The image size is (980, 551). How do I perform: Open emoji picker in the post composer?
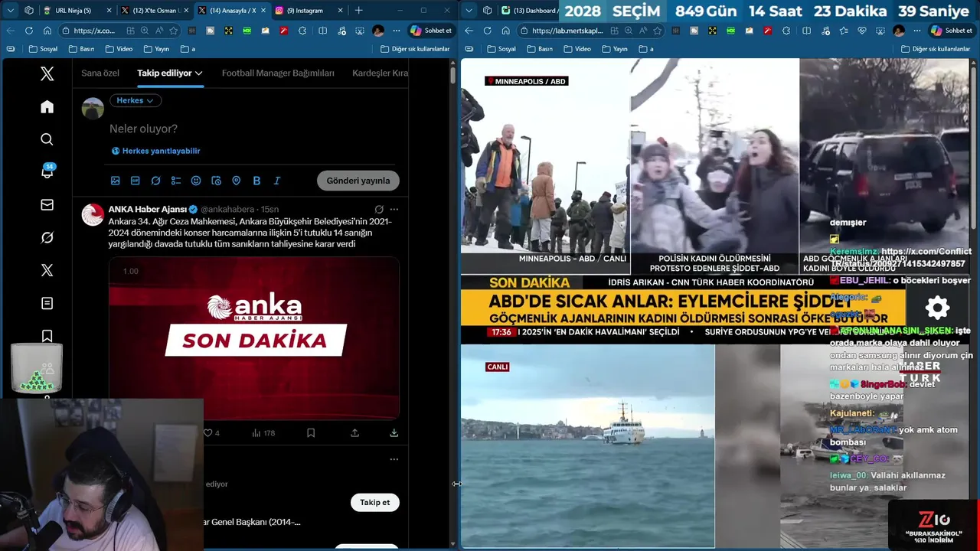pos(196,181)
